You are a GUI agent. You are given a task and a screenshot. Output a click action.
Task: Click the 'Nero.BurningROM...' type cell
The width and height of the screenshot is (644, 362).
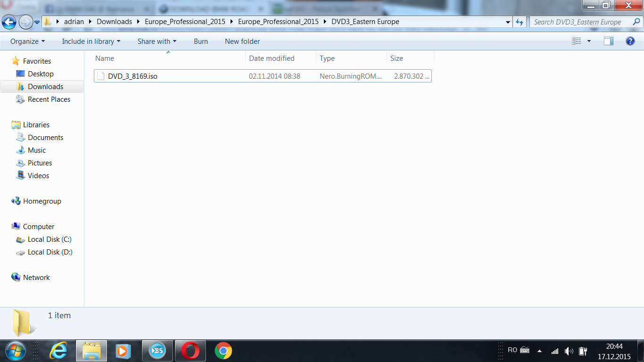(x=351, y=76)
